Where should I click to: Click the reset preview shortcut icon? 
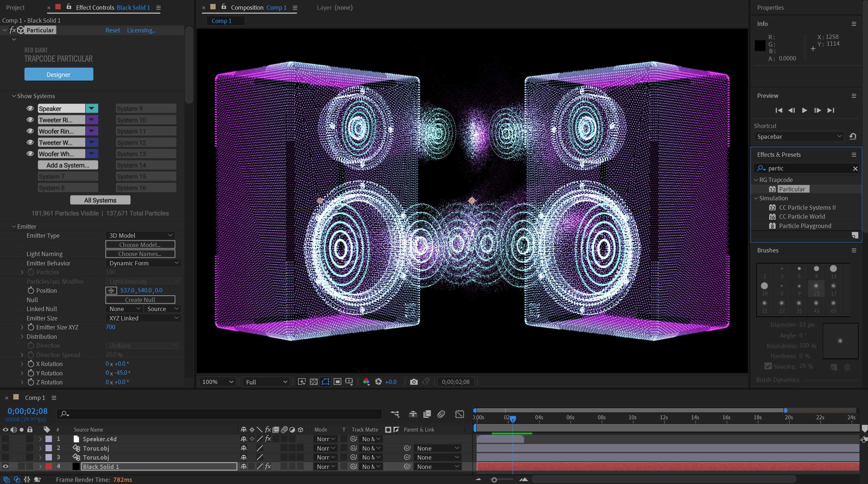pyautogui.click(x=853, y=137)
